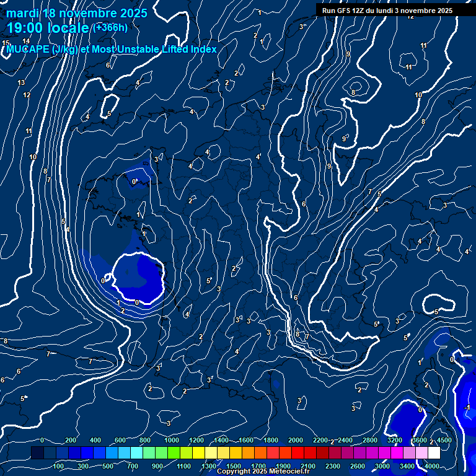Image resolution: width=476 pixels, height=476 pixels.
Task: Click the '4500' legend scale label
Action: [x=444, y=440]
